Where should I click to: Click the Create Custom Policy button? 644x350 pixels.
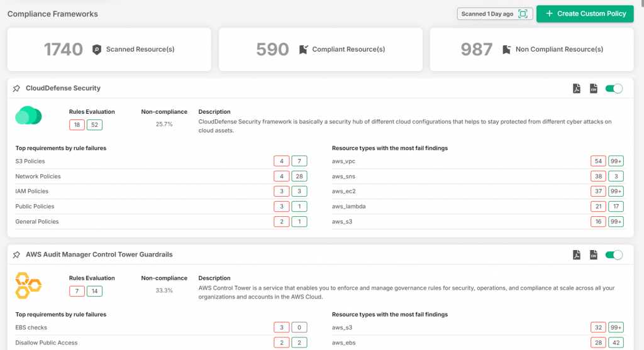tap(585, 14)
